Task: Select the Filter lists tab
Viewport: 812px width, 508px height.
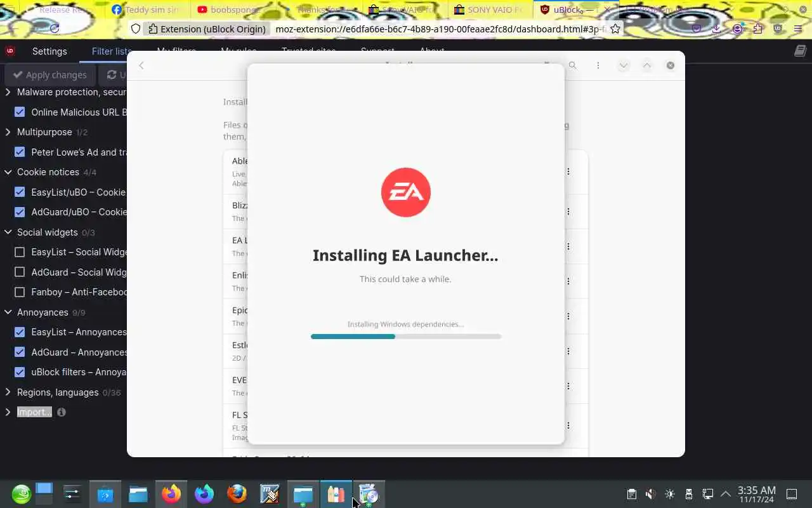Action: 112,51
